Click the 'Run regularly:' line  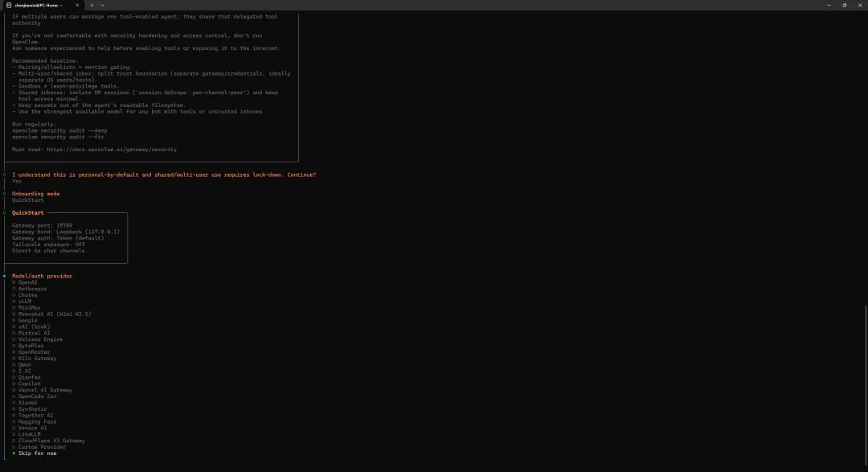point(35,125)
